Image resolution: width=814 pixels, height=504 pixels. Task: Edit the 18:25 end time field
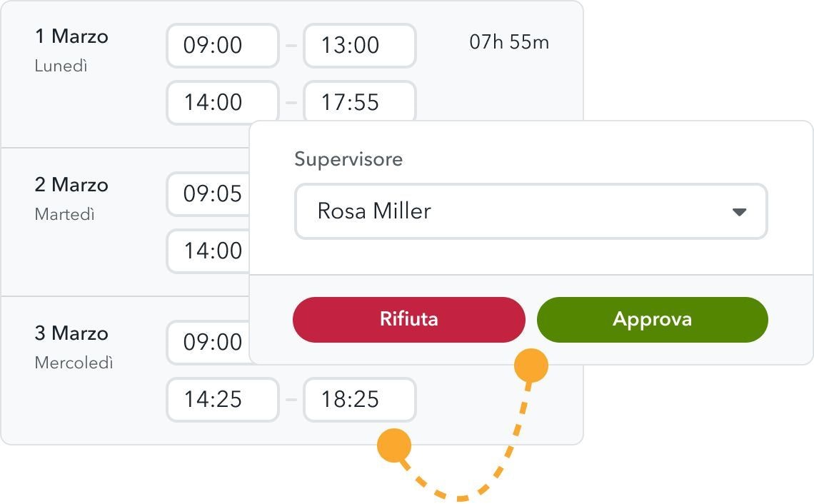pos(359,400)
